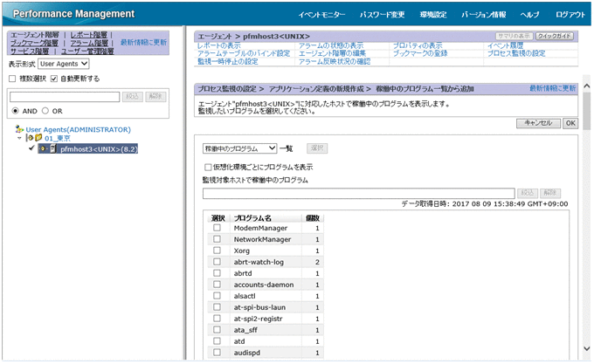This screenshot has height=364, width=594.
Task: Open the ブックマークの登録 link
Action: pos(420,53)
